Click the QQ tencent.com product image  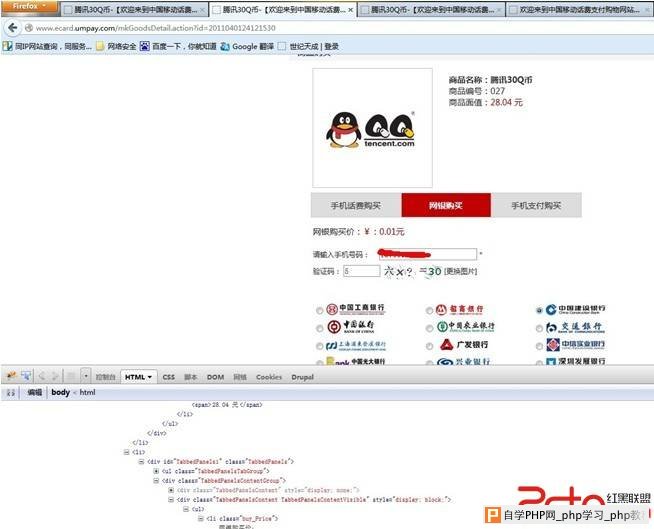tap(372, 128)
